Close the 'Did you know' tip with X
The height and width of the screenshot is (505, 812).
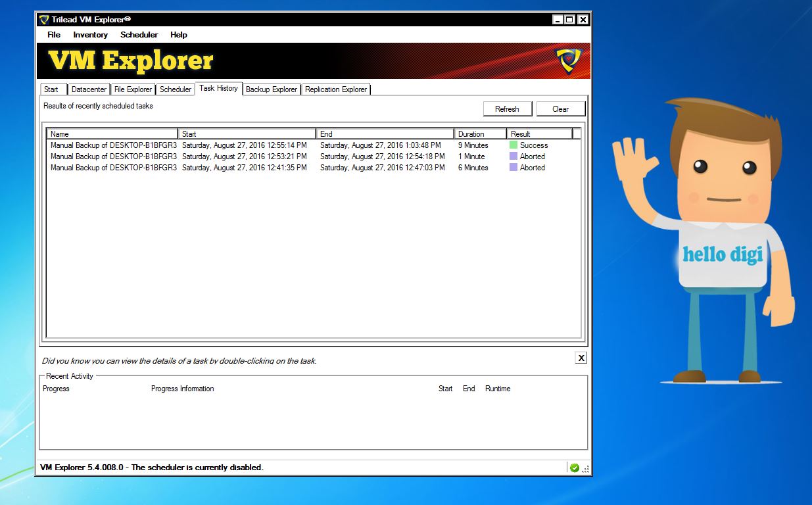(x=581, y=358)
